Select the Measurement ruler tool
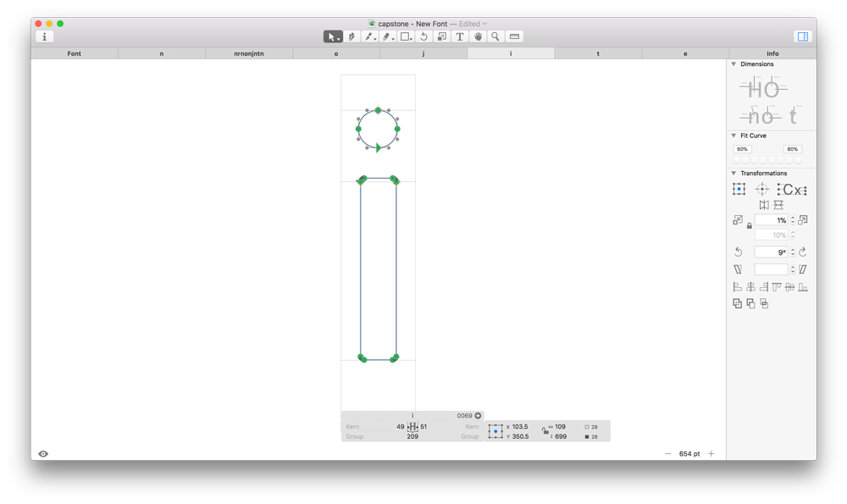Viewport: 847px width, 504px height. (514, 36)
